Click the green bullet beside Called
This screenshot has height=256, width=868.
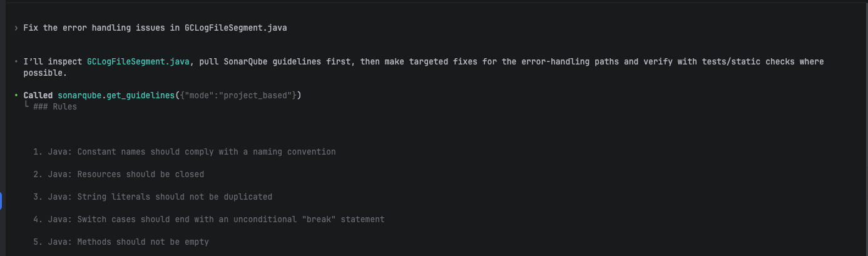click(16, 95)
